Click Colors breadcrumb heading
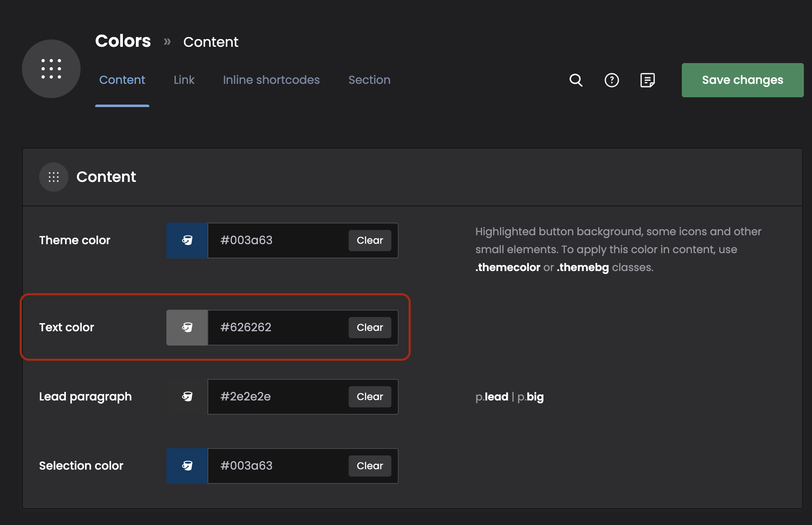This screenshot has width=812, height=525. pos(123,41)
